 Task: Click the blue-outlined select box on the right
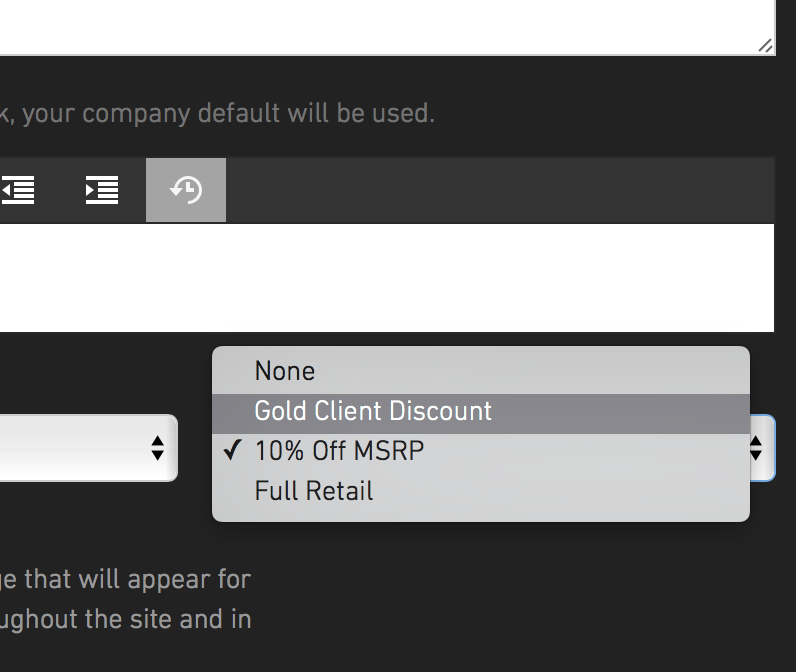click(762, 448)
